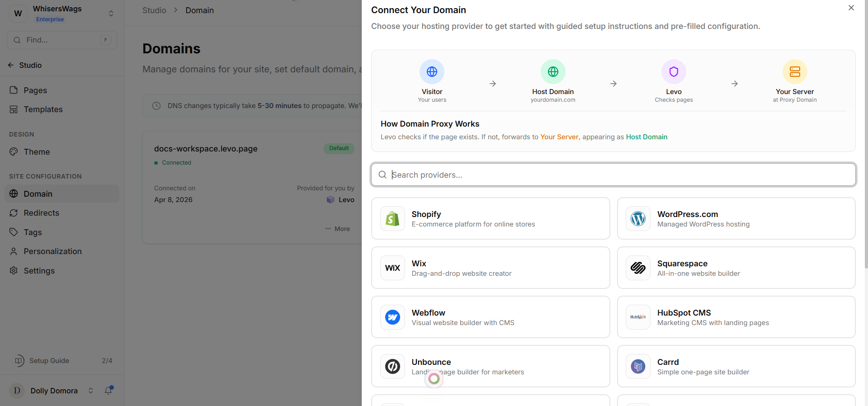Open notifications bell icon
The width and height of the screenshot is (868, 406).
[108, 391]
